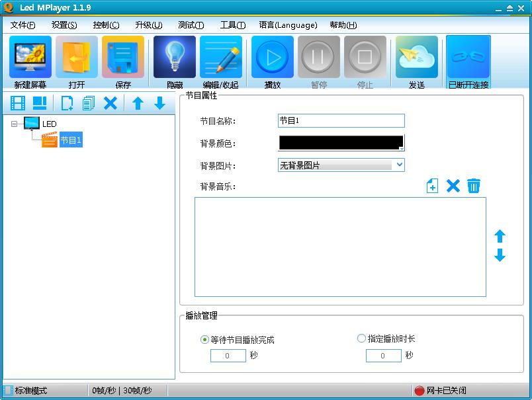Move item up in tree toolbar
Image resolution: width=532 pixels, height=400 pixels.
(138, 103)
